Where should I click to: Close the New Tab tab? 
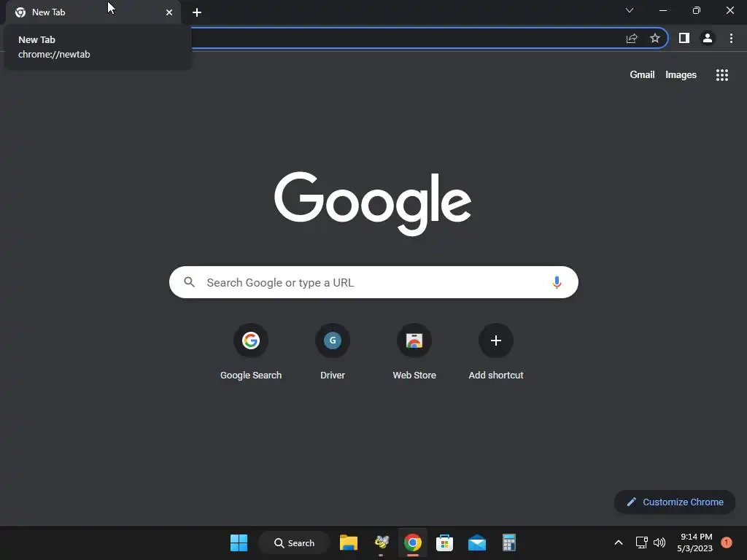pyautogui.click(x=169, y=12)
